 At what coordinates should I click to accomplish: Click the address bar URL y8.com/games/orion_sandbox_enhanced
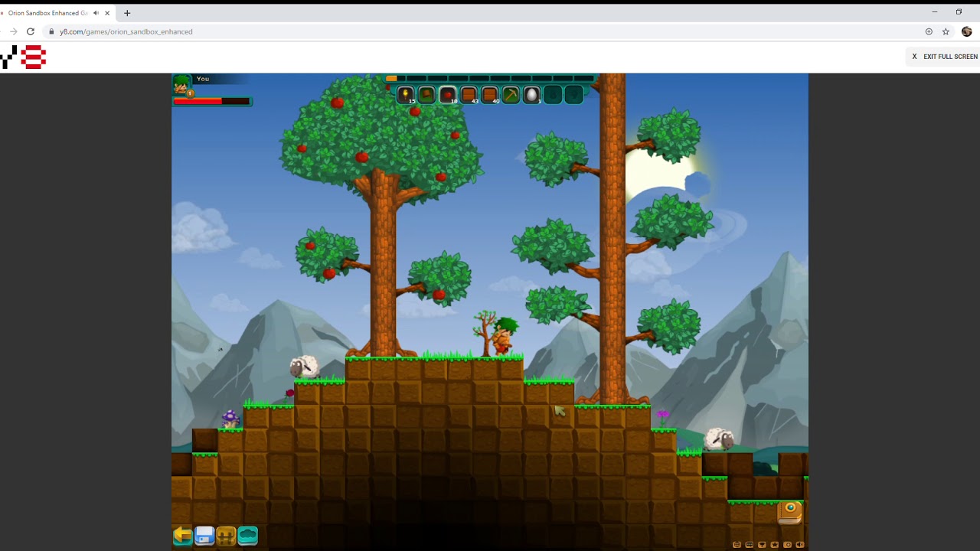pyautogui.click(x=126, y=31)
